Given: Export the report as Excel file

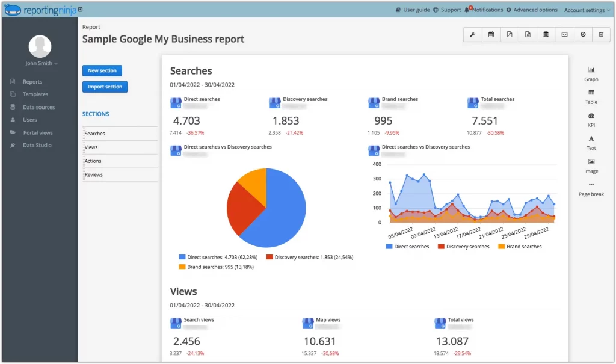Looking at the screenshot, I should (528, 34).
